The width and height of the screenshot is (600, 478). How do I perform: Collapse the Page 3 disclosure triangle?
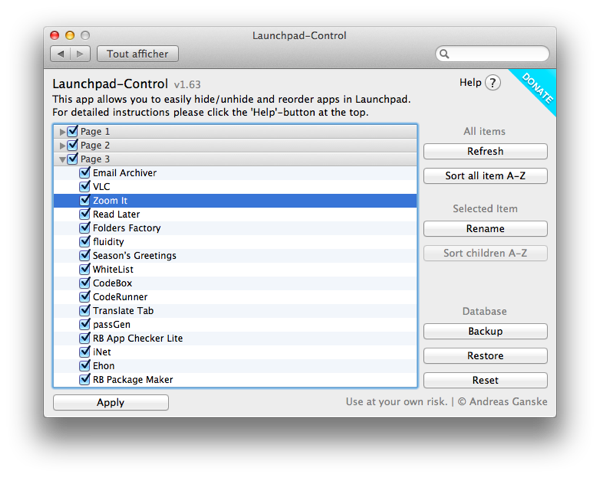coord(63,159)
